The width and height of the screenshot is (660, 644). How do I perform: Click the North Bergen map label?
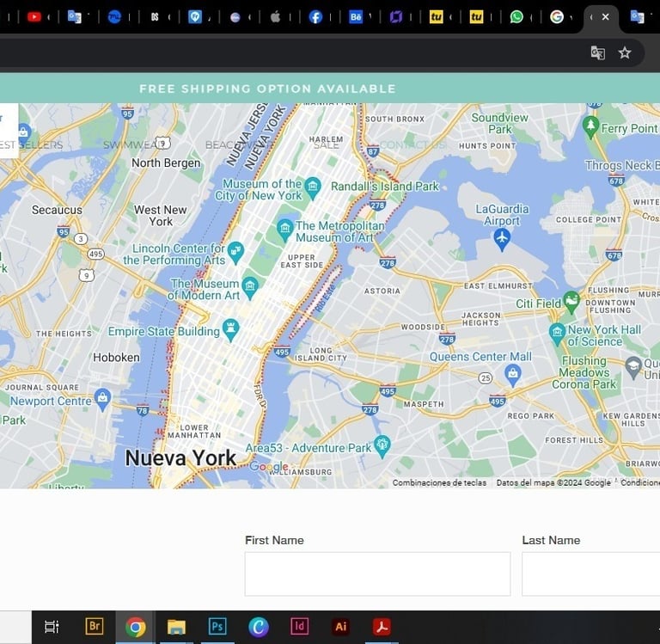pyautogui.click(x=166, y=163)
